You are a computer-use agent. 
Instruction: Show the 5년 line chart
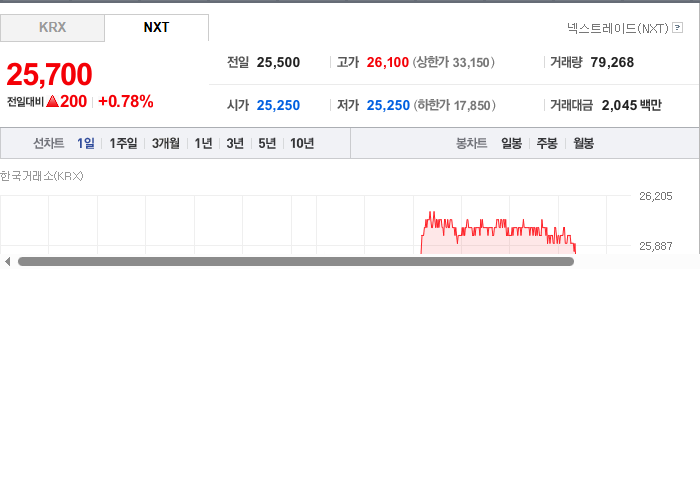coord(267,143)
